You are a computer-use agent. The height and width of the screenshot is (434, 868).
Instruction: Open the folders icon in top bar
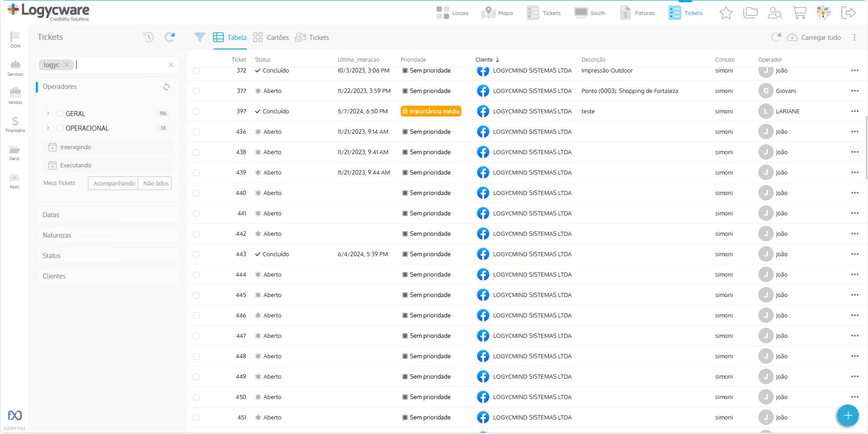coord(751,13)
